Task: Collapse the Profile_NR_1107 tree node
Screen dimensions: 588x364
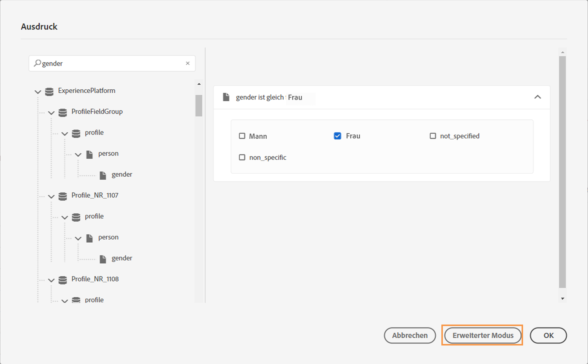Action: pyautogui.click(x=51, y=196)
